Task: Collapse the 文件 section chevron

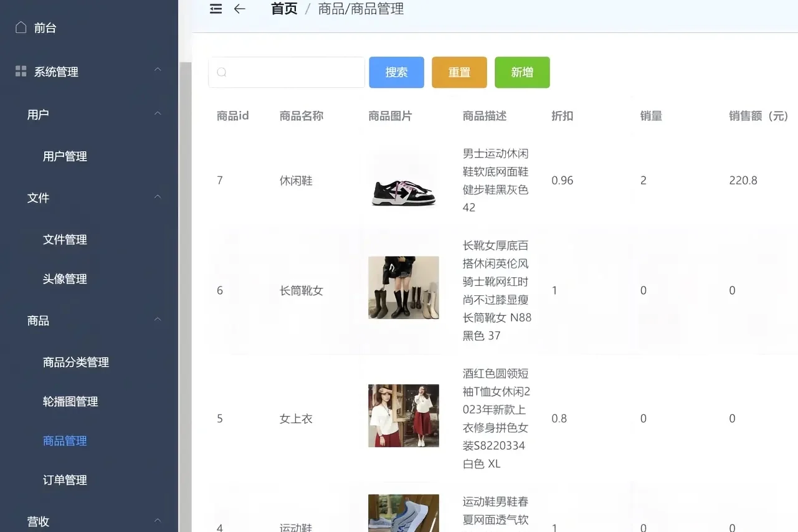Action: coord(158,195)
